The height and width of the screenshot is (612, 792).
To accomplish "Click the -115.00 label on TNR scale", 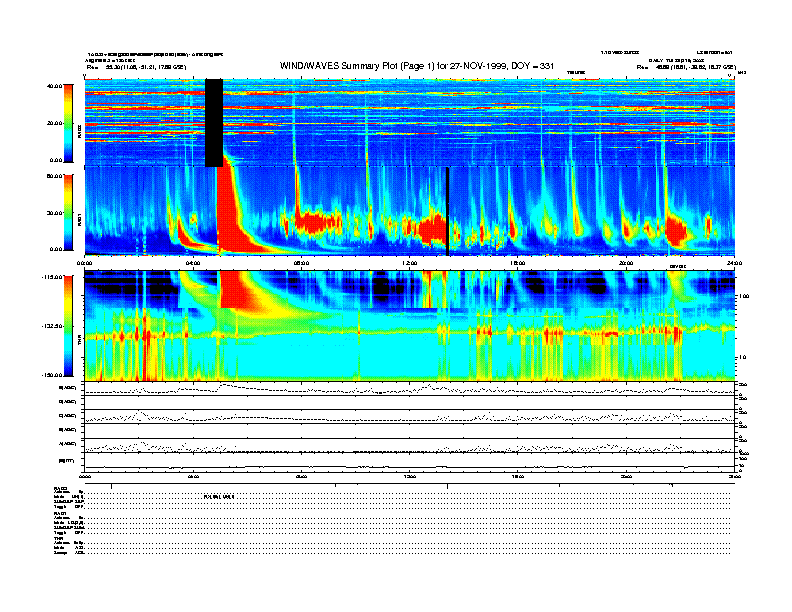I will [53, 277].
